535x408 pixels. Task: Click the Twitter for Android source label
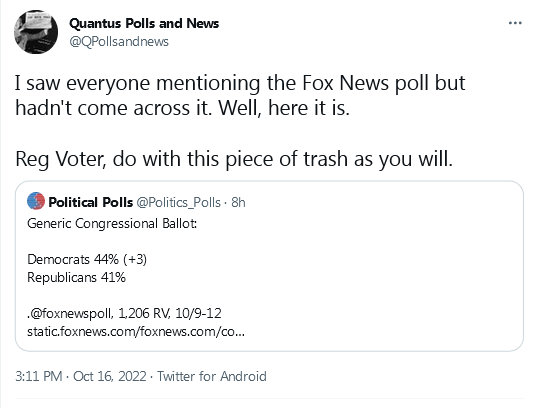click(x=212, y=376)
